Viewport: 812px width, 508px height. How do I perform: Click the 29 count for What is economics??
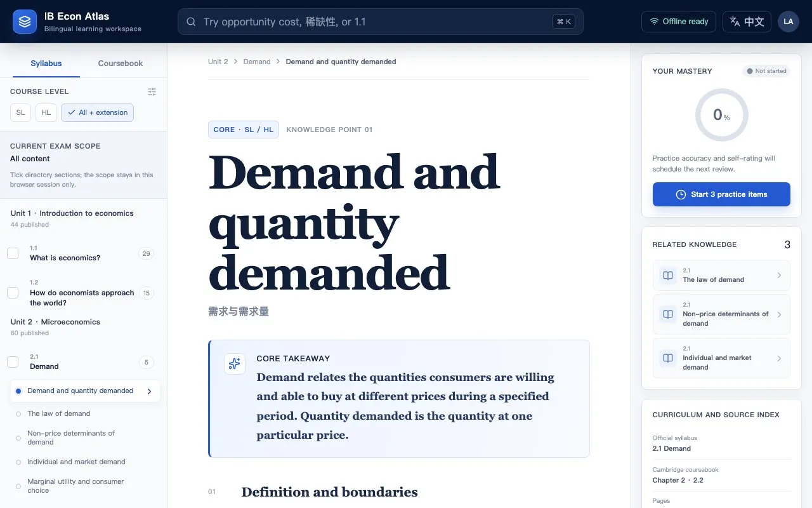[x=146, y=253]
